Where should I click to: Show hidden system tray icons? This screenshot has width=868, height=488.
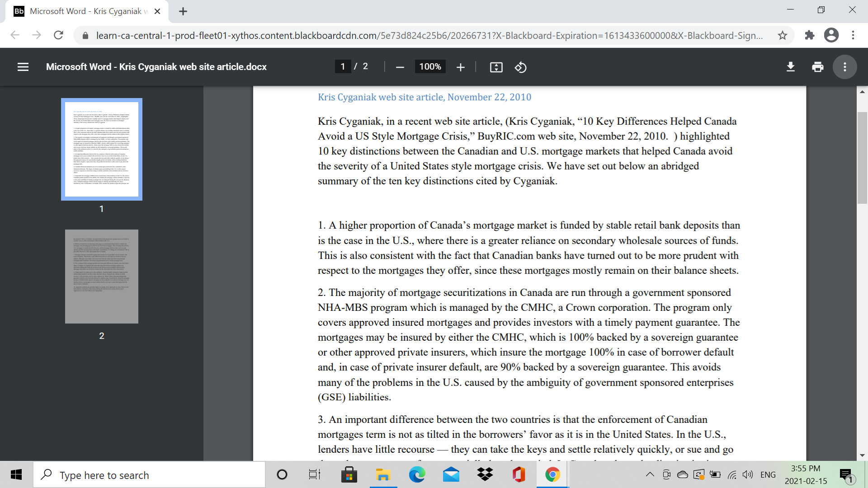(x=650, y=474)
